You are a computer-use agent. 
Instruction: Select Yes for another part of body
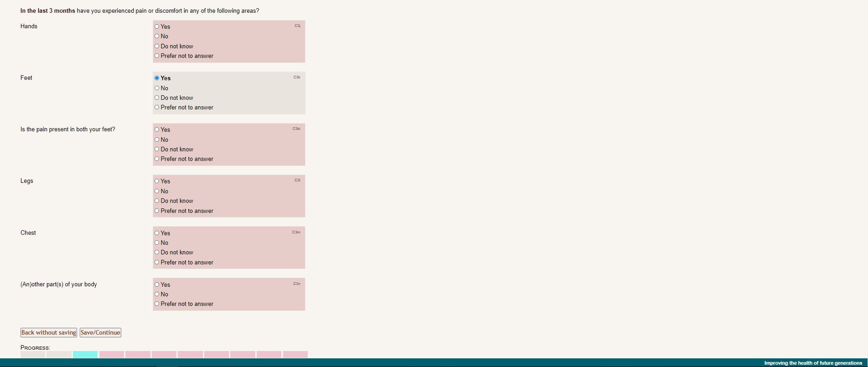(157, 284)
